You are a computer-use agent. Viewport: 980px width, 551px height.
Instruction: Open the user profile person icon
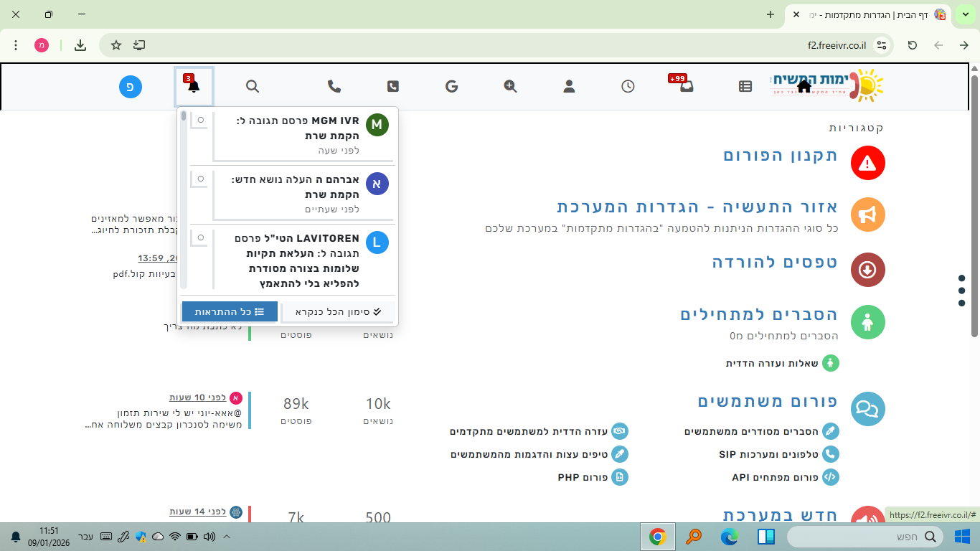[568, 86]
